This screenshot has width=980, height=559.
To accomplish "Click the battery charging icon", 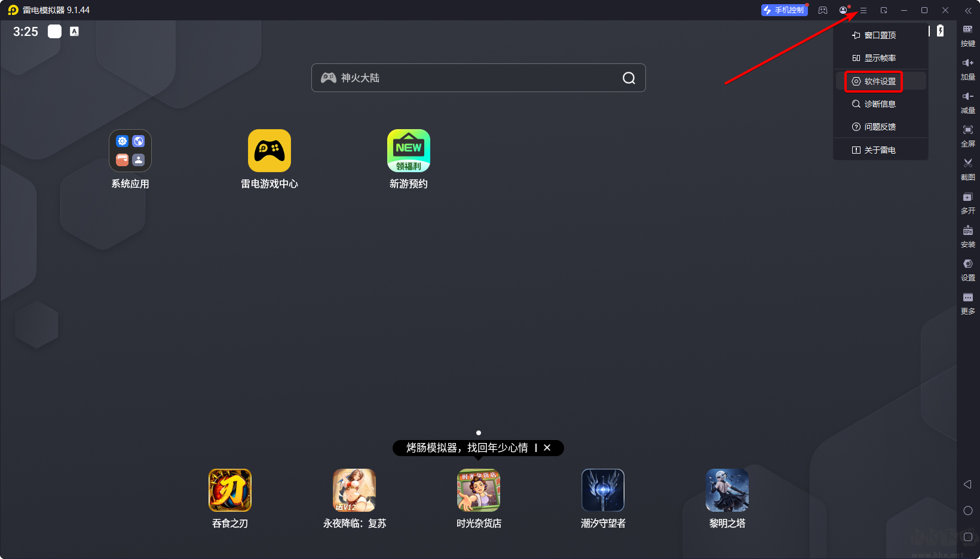I will pos(940,31).
